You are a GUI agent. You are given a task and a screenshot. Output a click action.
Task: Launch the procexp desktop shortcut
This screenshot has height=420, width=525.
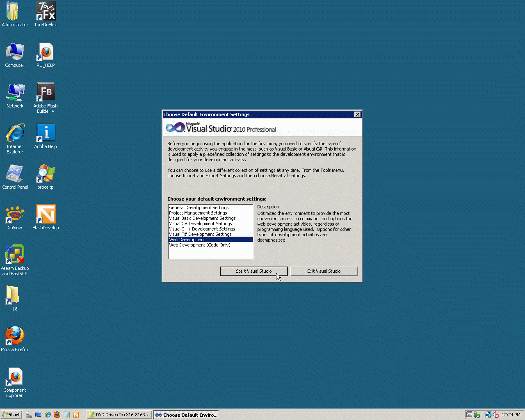[46, 177]
